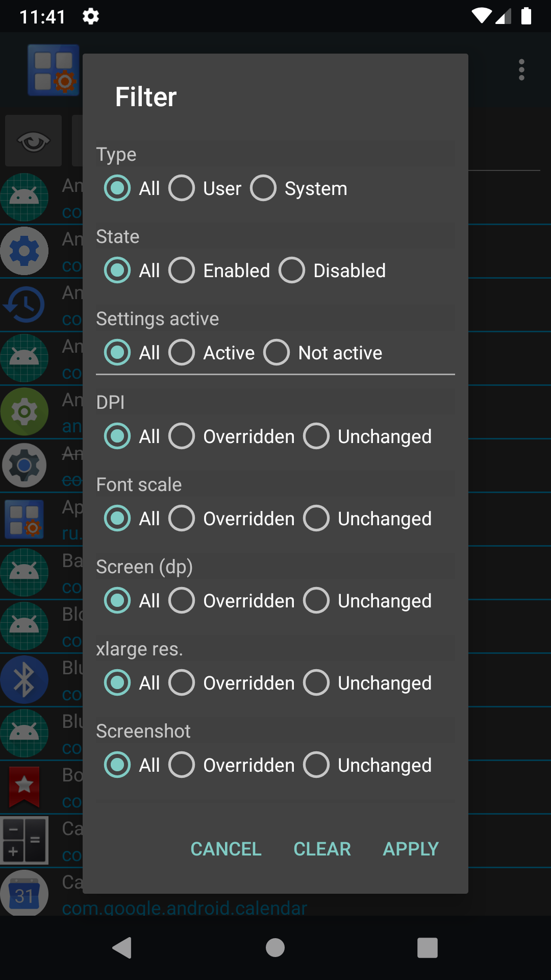Tap the Calculator app icon

coord(25,841)
